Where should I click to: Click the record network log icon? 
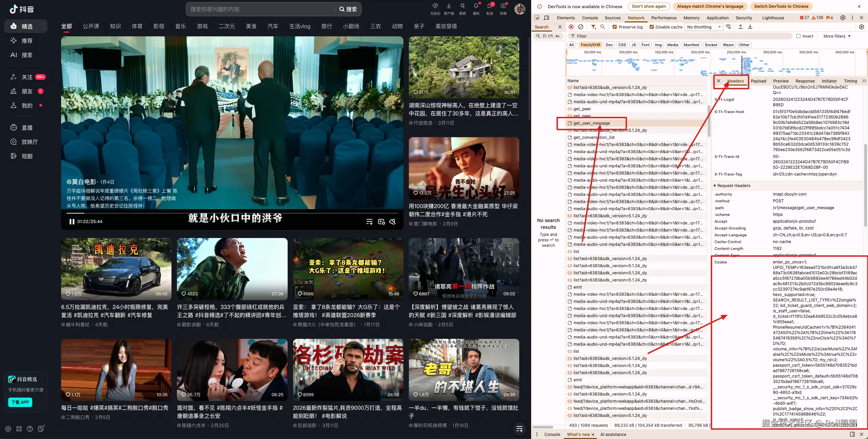click(571, 27)
